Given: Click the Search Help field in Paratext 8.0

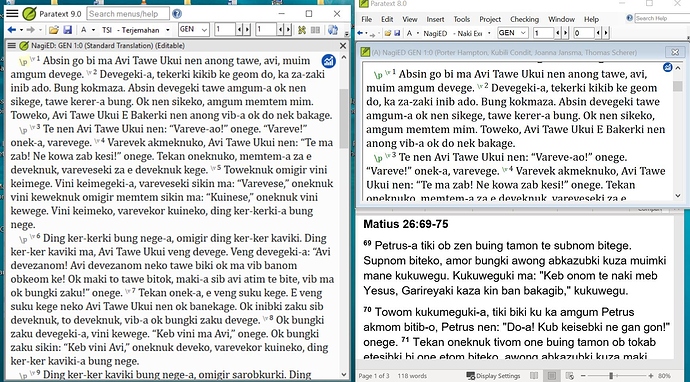Looking at the screenshot, I should click(x=662, y=18).
